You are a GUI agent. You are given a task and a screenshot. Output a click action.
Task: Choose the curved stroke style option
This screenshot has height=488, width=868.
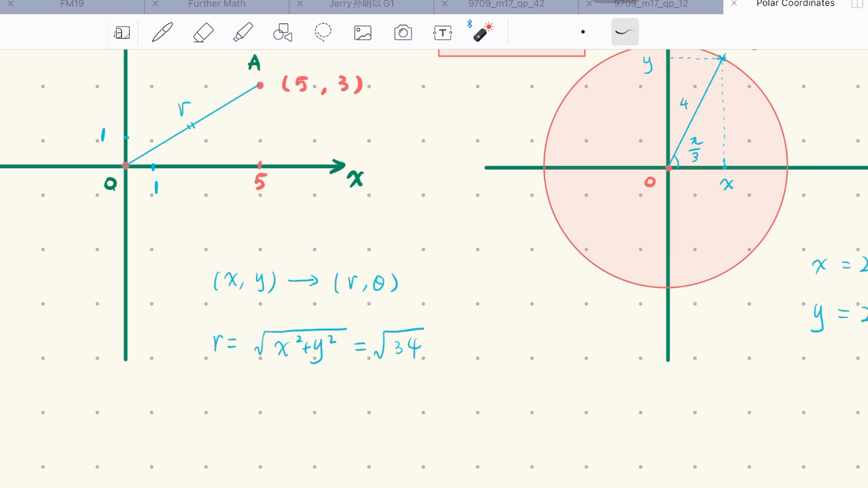click(x=625, y=32)
